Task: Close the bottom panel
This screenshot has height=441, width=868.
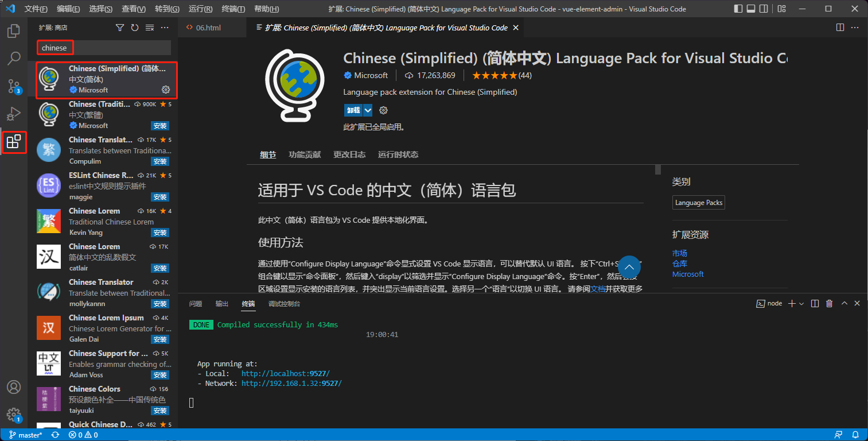Action: pyautogui.click(x=857, y=303)
